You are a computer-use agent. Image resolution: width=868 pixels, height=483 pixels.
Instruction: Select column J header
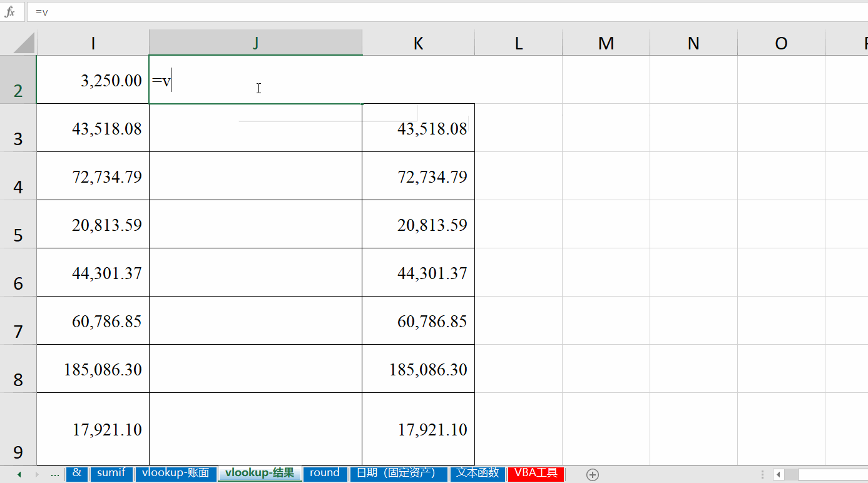coord(255,43)
